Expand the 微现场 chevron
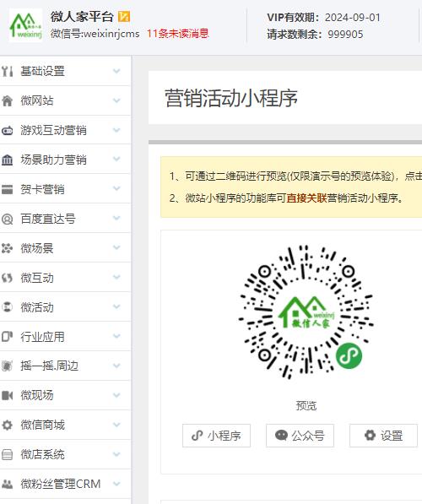Image resolution: width=422 pixels, height=504 pixels. (116, 395)
